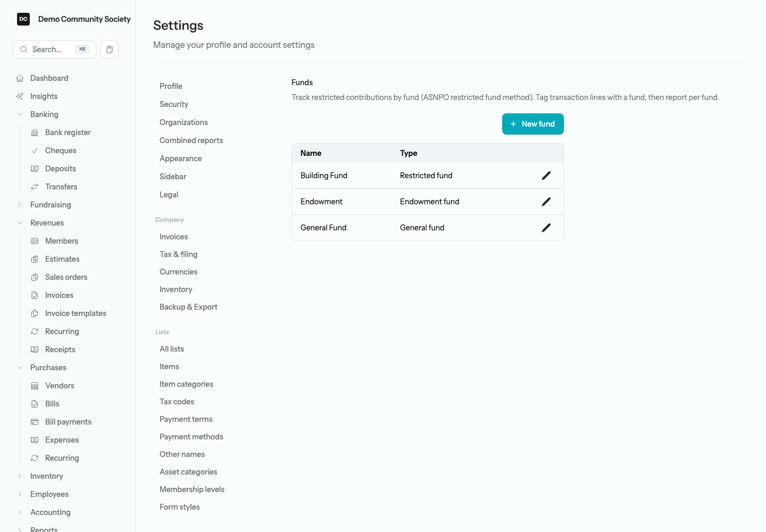Click the DC organization logo
Screen dimensions: 766x532
coord(23,19)
